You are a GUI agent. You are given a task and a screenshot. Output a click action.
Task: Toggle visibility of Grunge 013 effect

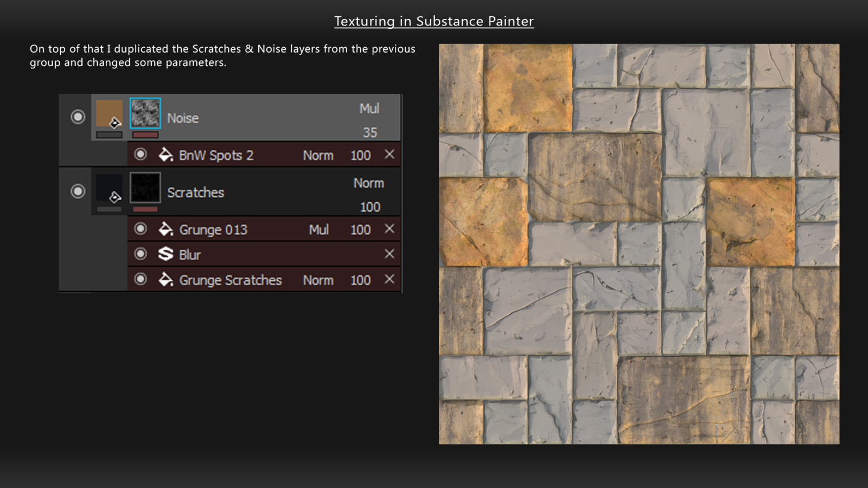click(141, 229)
